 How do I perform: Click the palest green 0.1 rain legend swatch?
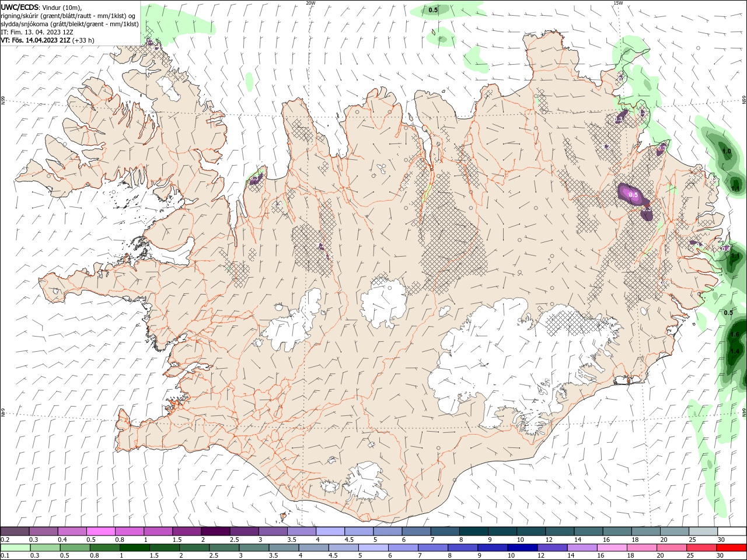[x=15, y=548]
